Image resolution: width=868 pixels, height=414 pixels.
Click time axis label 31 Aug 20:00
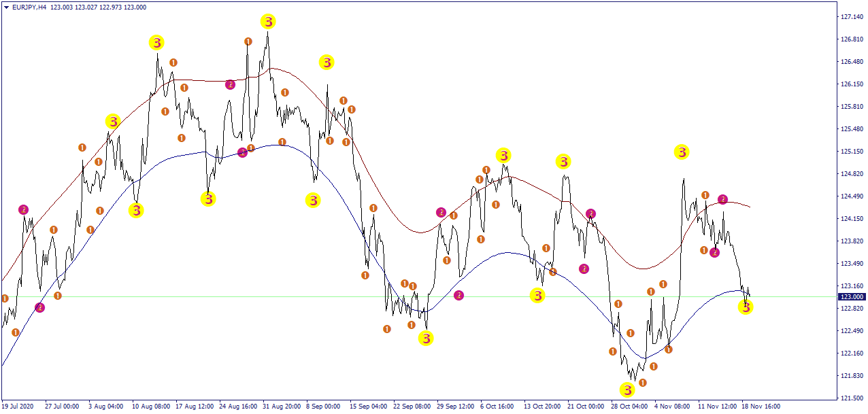pyautogui.click(x=282, y=407)
